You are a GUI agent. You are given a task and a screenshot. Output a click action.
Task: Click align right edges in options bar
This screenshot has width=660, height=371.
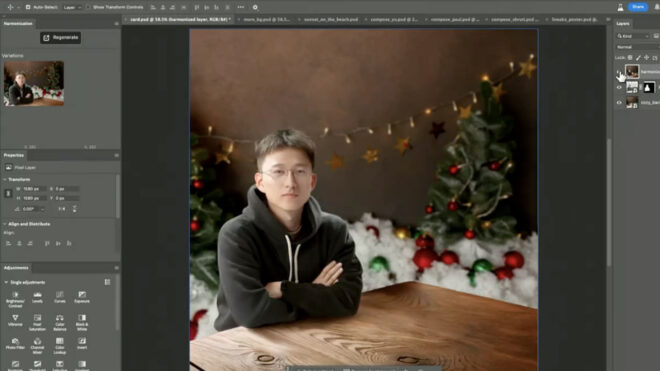click(173, 7)
